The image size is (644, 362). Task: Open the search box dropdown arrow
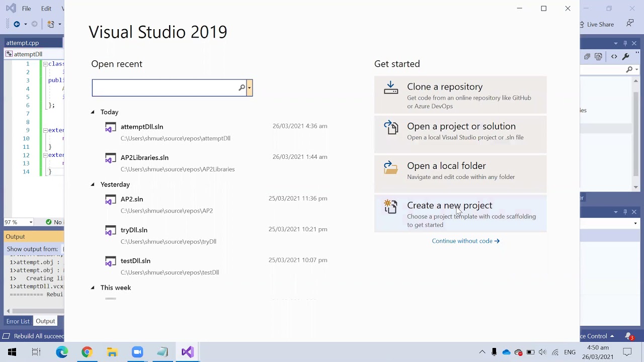(249, 88)
